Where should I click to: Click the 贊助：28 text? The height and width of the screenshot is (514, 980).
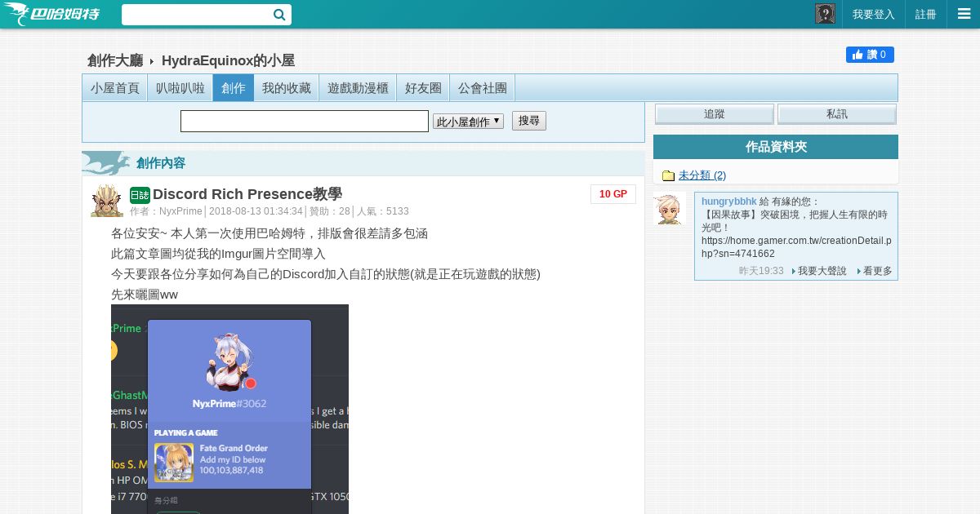point(329,211)
